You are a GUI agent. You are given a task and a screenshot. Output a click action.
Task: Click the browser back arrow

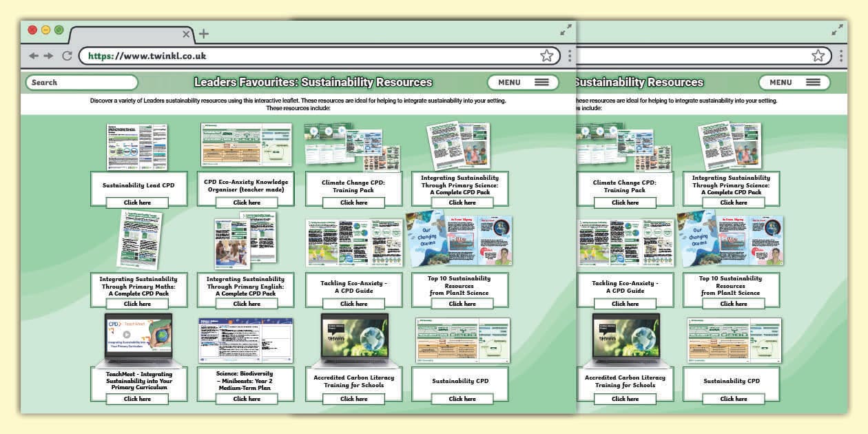coord(34,56)
